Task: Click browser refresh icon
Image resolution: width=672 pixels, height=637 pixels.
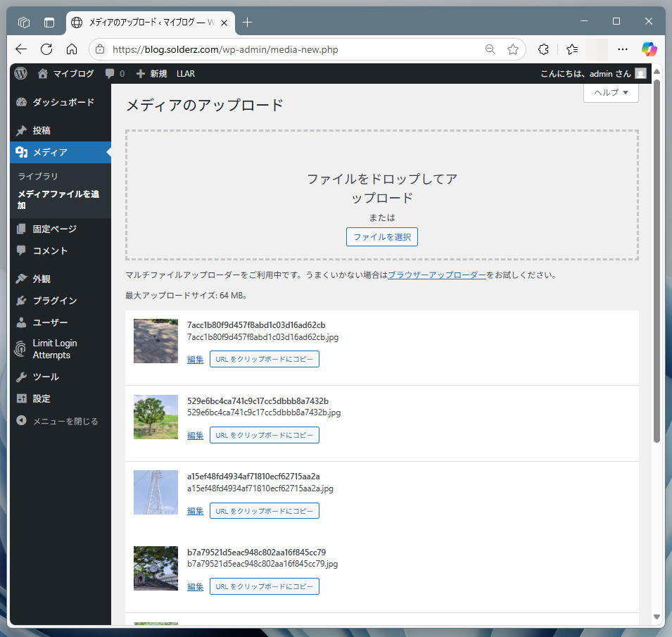Action: click(x=46, y=49)
